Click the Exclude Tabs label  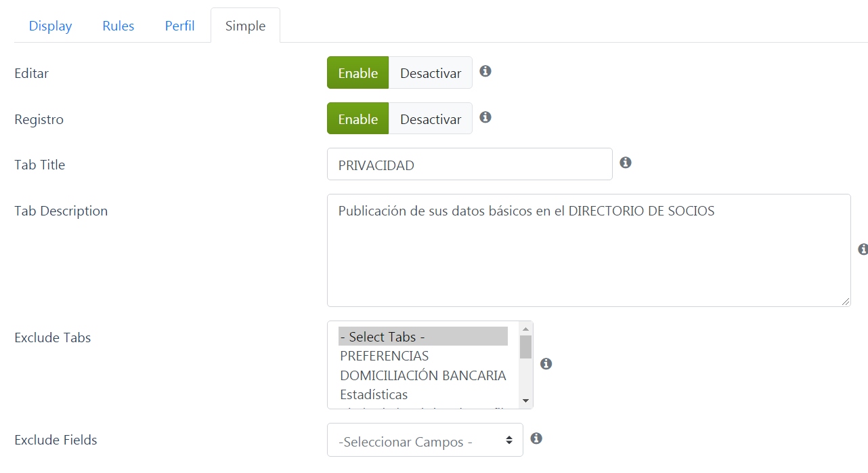52,337
